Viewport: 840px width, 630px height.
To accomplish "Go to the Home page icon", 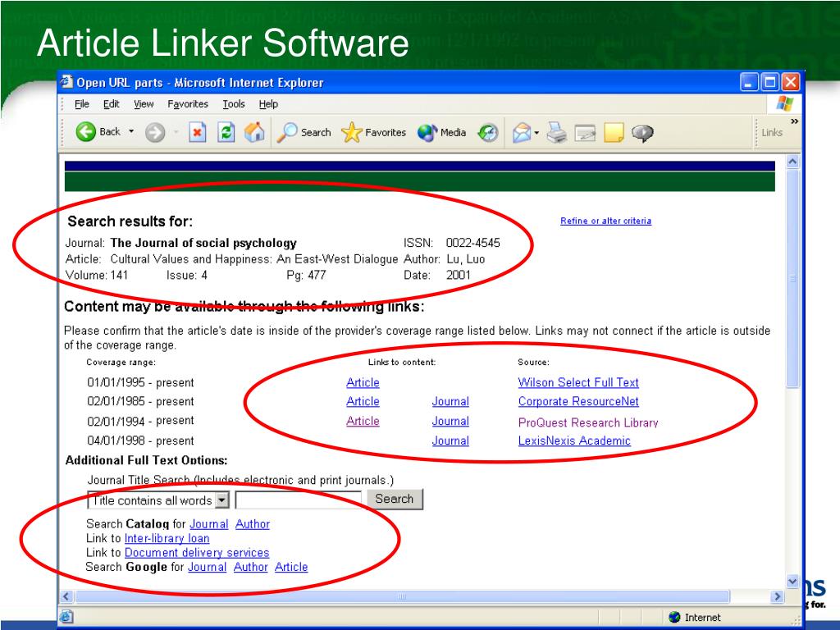I will point(254,132).
